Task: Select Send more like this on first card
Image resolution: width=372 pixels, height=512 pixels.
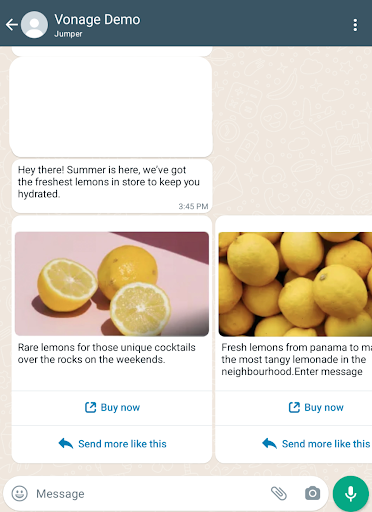Action: 112,444
